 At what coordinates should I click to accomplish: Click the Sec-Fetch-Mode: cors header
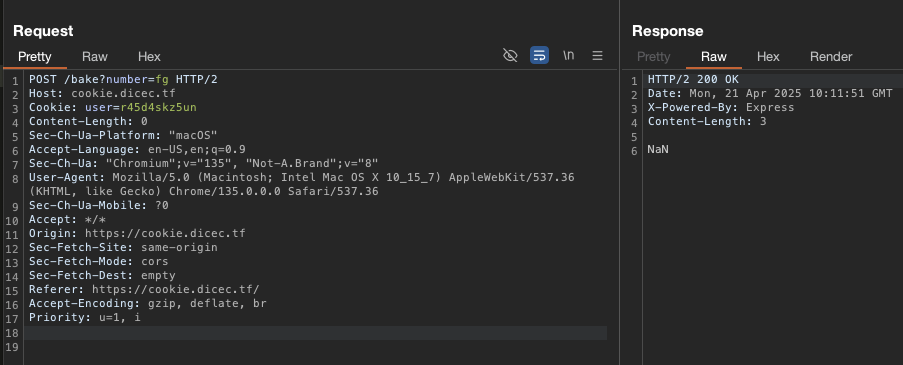pyautogui.click(x=98, y=261)
